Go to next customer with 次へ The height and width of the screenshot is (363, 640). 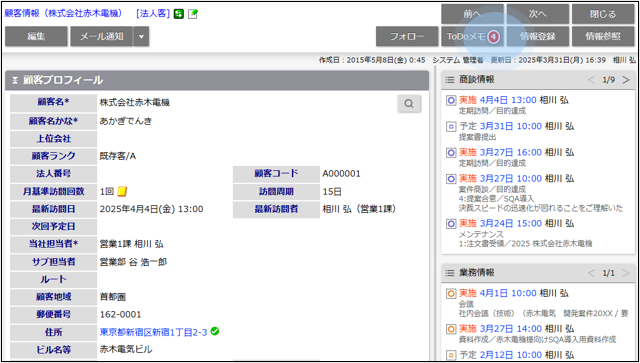click(538, 14)
